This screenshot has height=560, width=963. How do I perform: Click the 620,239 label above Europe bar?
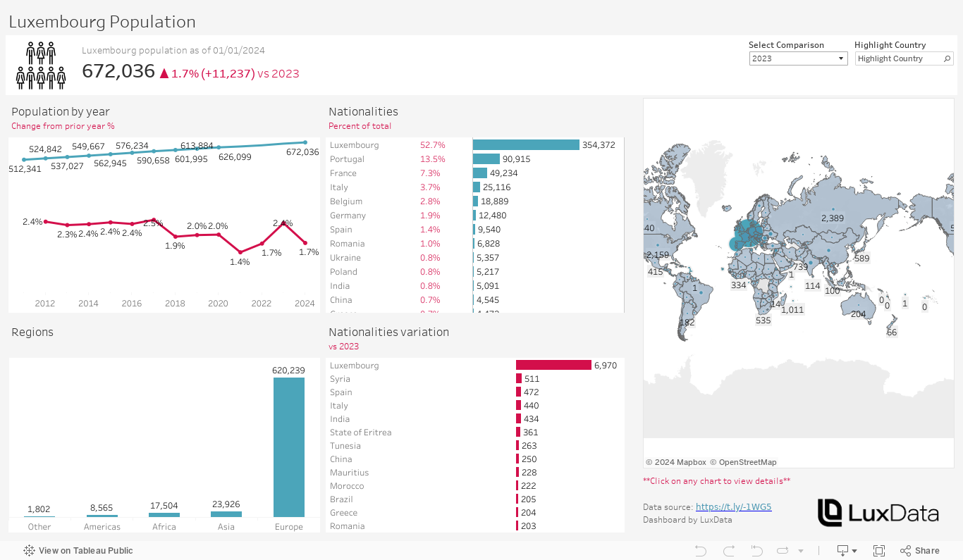tap(288, 370)
